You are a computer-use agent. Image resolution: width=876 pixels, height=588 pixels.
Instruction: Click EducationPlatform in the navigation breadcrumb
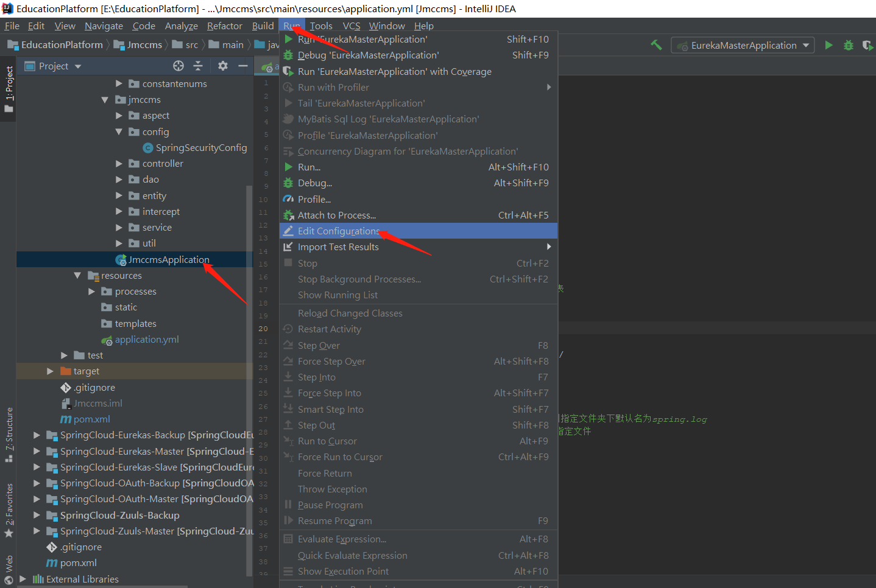(55, 44)
